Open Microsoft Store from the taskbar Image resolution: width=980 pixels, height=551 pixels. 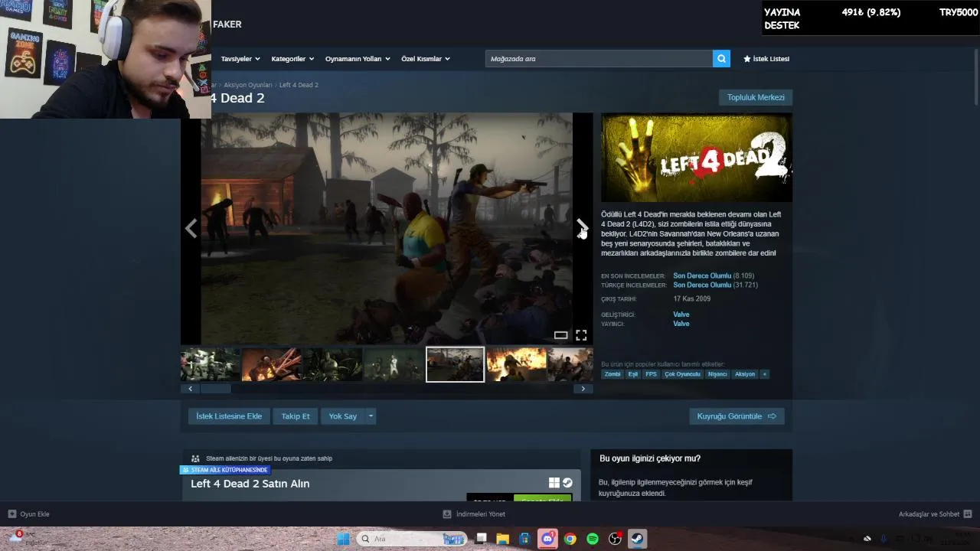pos(525,539)
